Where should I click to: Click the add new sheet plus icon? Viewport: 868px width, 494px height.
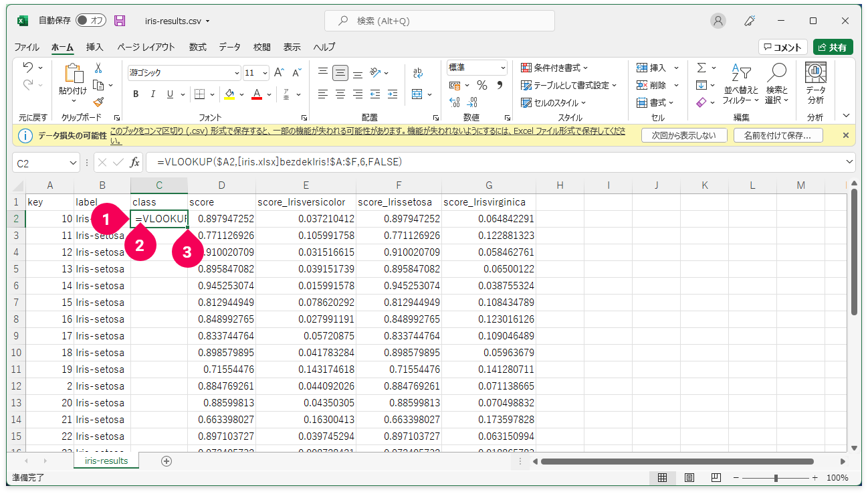click(x=167, y=461)
